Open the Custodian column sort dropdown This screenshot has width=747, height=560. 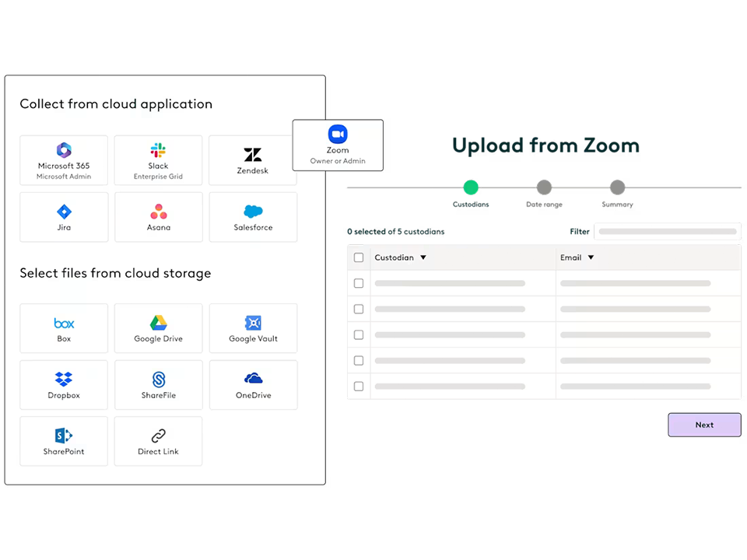[423, 257]
